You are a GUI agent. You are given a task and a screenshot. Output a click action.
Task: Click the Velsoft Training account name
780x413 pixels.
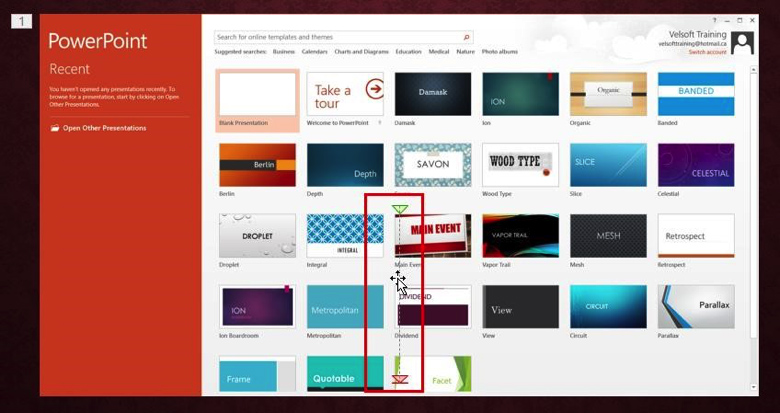(697, 35)
